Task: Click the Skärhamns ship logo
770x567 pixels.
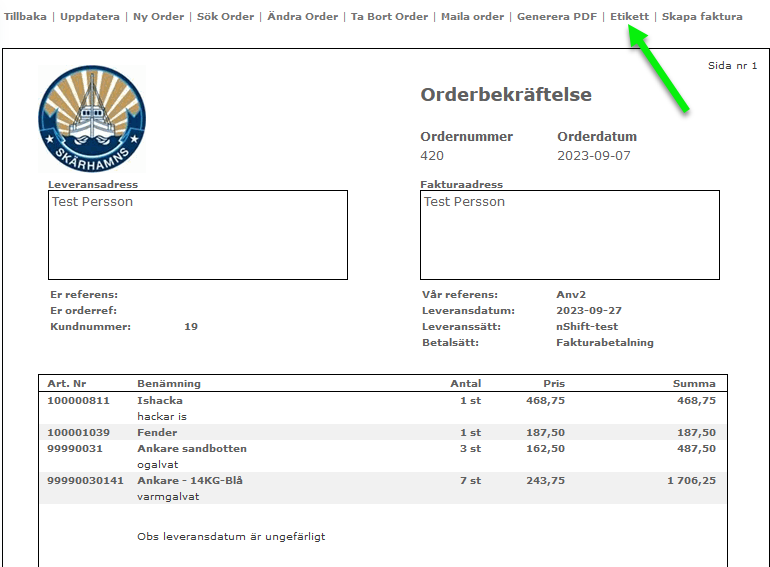Action: pyautogui.click(x=92, y=119)
